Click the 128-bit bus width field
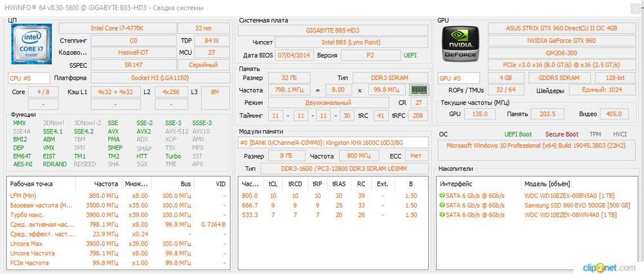644x274 pixels. click(x=615, y=78)
